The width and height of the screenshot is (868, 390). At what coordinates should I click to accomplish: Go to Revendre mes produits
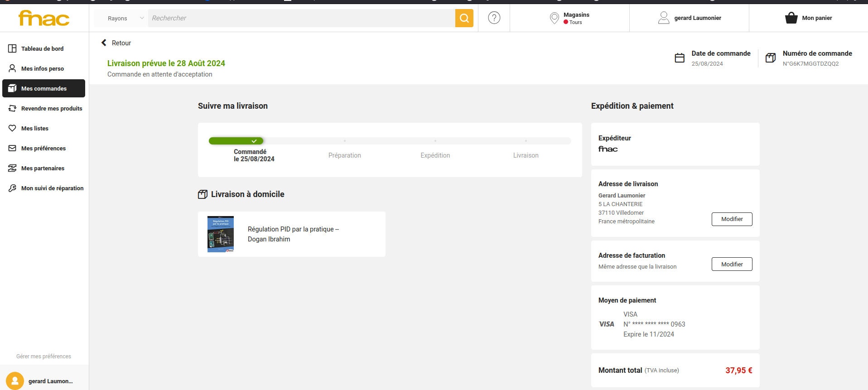[x=51, y=108]
